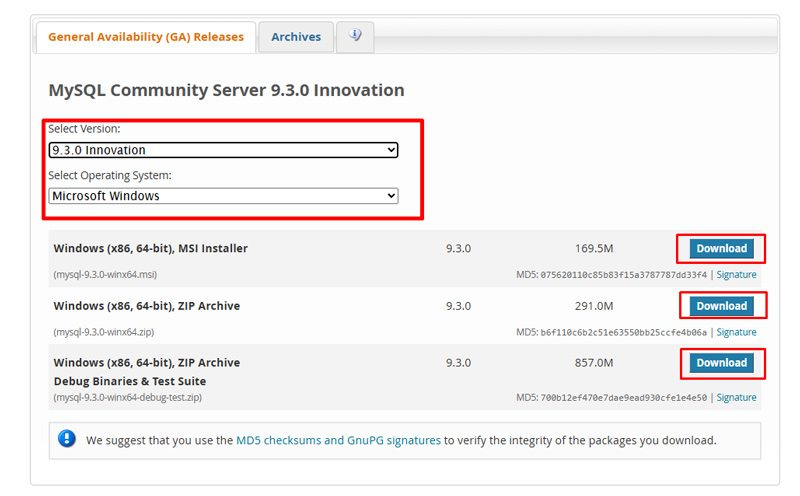
Task: Click the 291.0M file size value
Action: pos(594,306)
